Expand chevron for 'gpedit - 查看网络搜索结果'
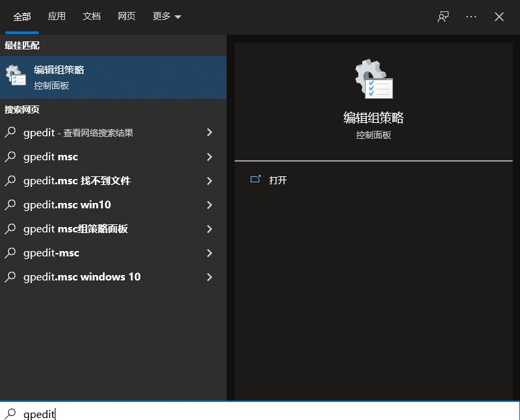 point(209,132)
